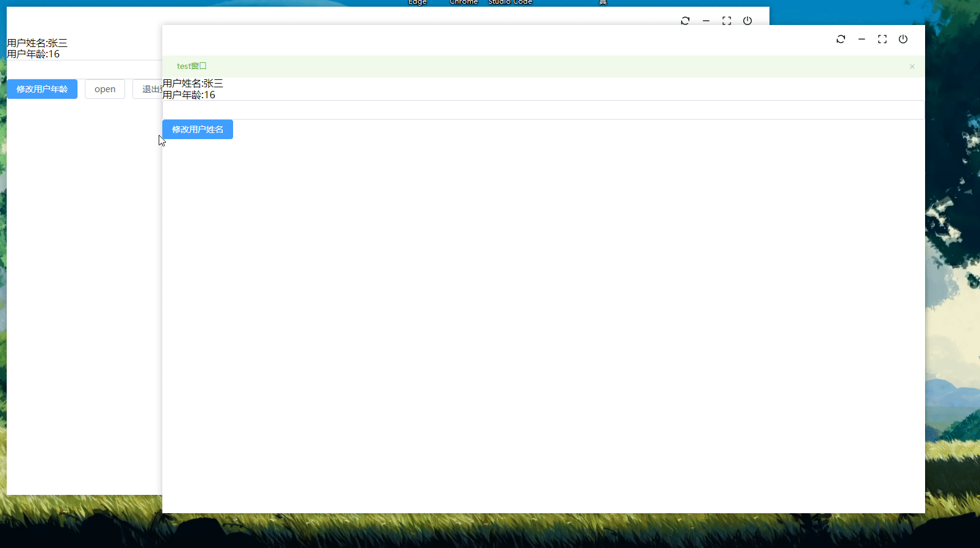Minimize the front test window
The height and width of the screenshot is (548, 980).
(862, 39)
